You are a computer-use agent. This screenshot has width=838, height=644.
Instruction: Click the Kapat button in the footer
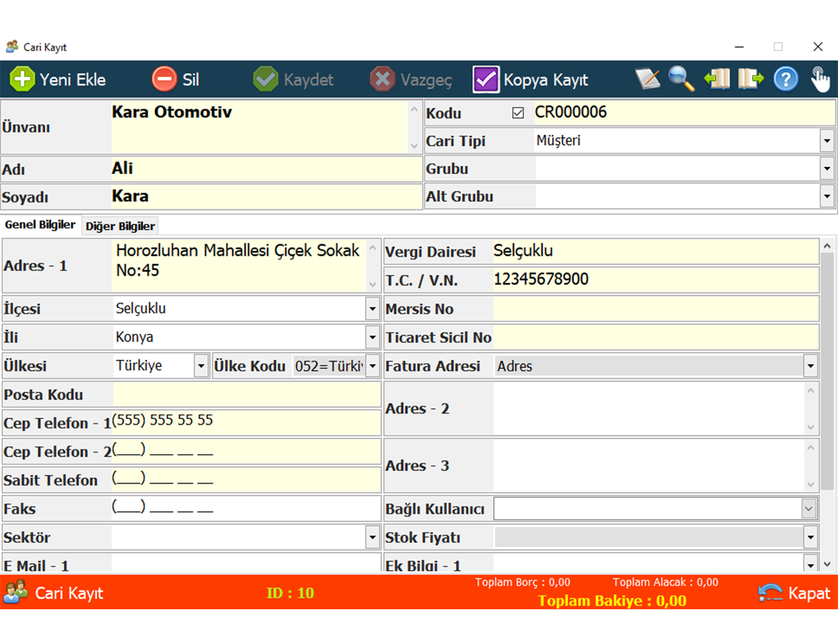794,593
